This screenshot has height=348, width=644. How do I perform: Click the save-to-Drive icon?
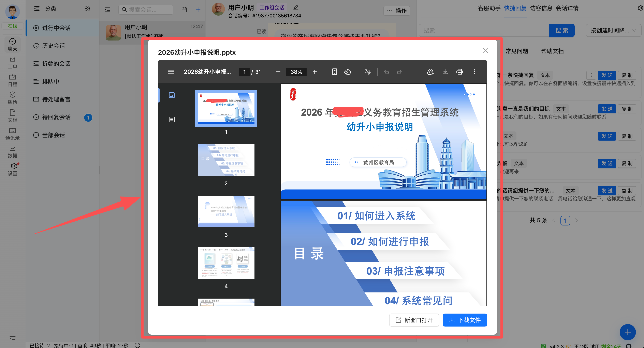(430, 72)
